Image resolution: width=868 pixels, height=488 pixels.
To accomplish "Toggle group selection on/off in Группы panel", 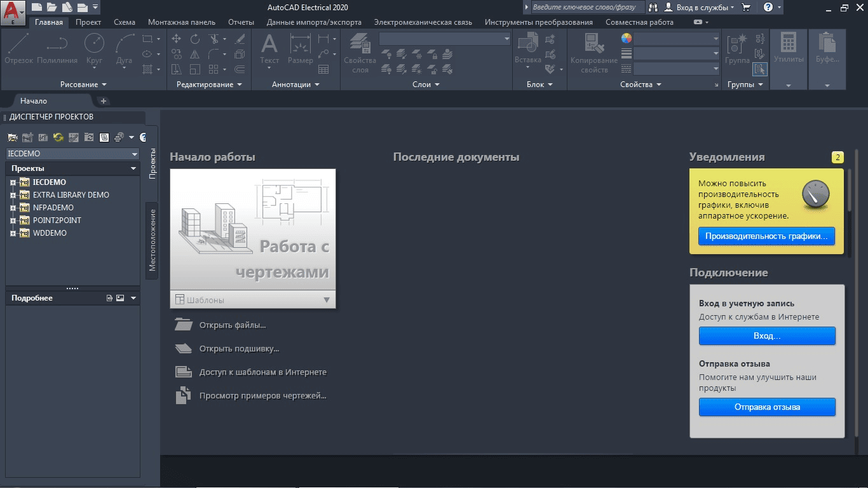I will coord(759,69).
